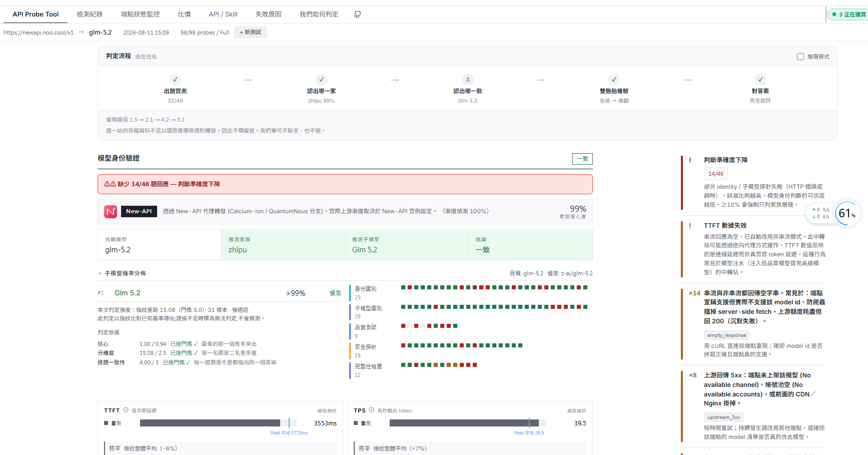Click first square of 安全探針 probe row
This screenshot has width=868, height=455.
[403, 345]
